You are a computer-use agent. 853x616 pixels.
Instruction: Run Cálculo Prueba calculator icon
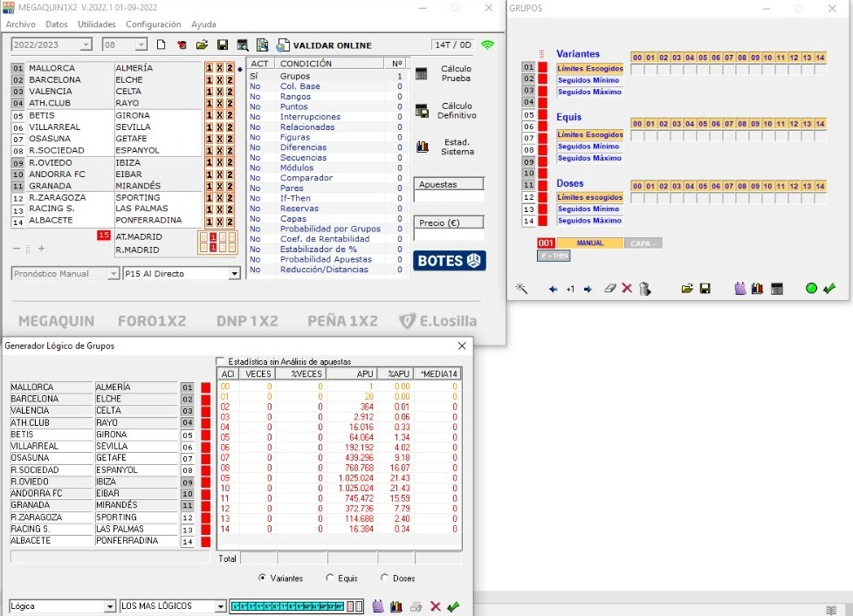point(421,74)
